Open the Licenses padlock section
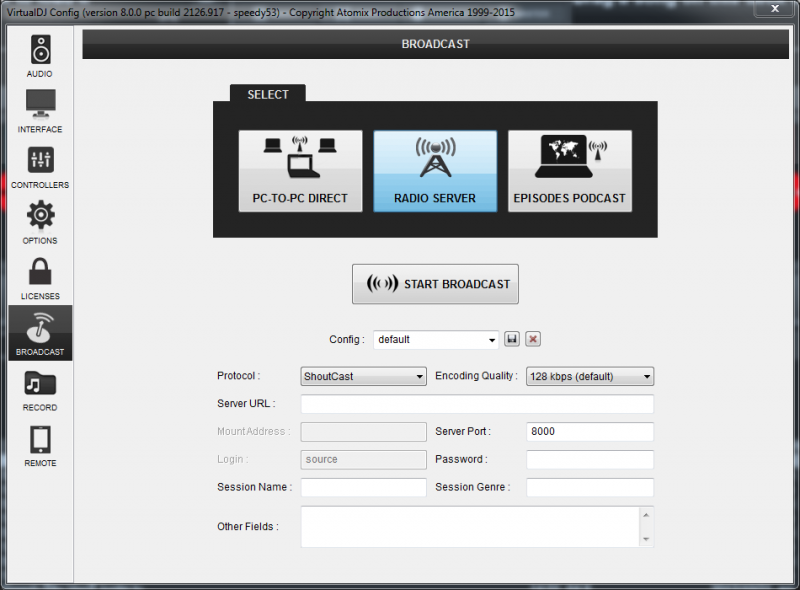Image resolution: width=800 pixels, height=590 pixels. [x=40, y=278]
